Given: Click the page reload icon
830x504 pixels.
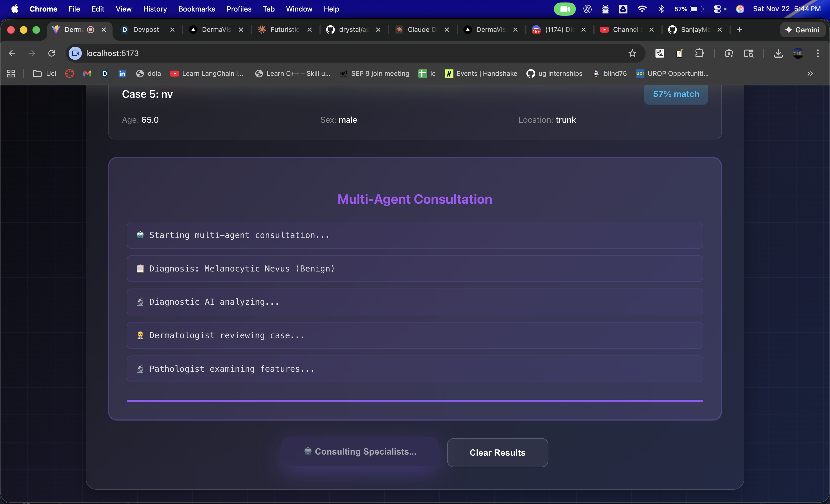Looking at the screenshot, I should click(52, 53).
